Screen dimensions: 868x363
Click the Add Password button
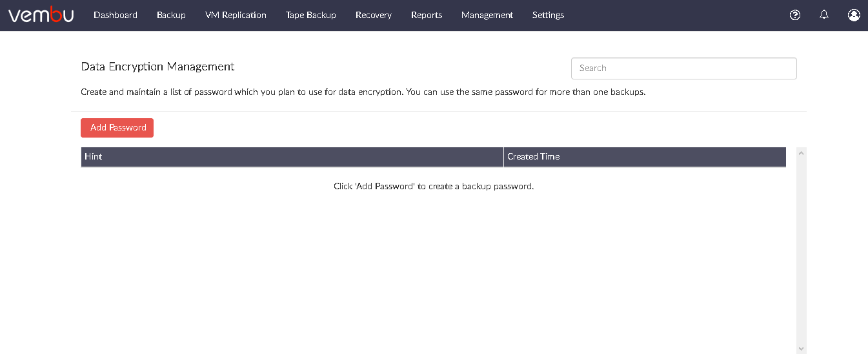click(x=117, y=128)
